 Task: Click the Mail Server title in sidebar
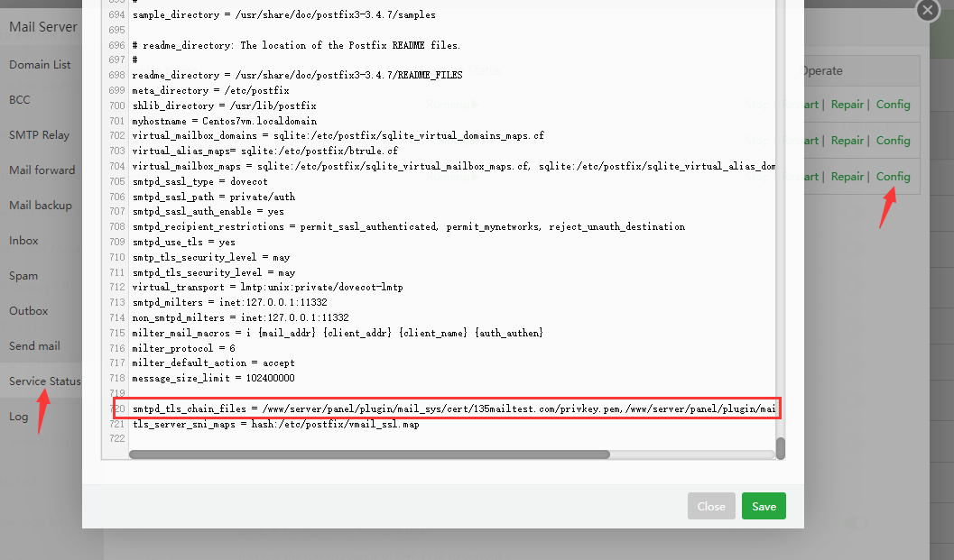tap(43, 27)
